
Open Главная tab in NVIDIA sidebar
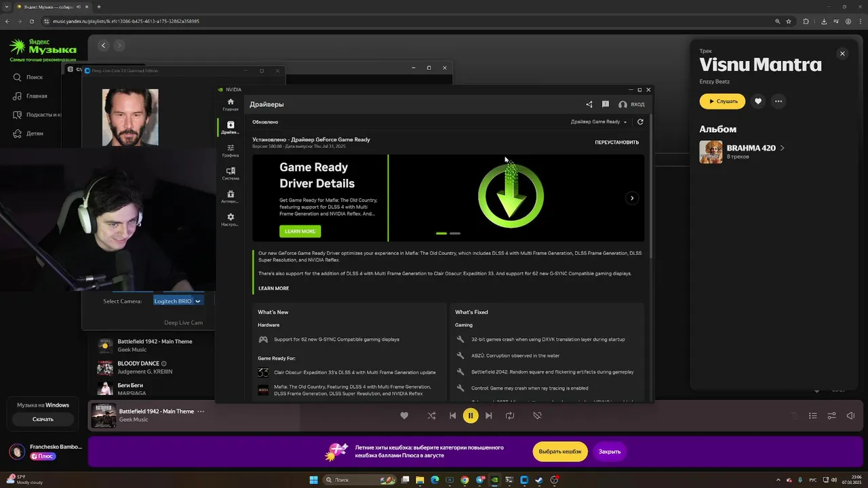(x=231, y=104)
